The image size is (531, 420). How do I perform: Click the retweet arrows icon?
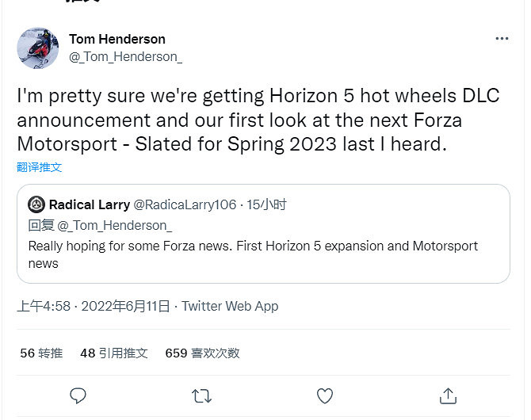(x=201, y=395)
